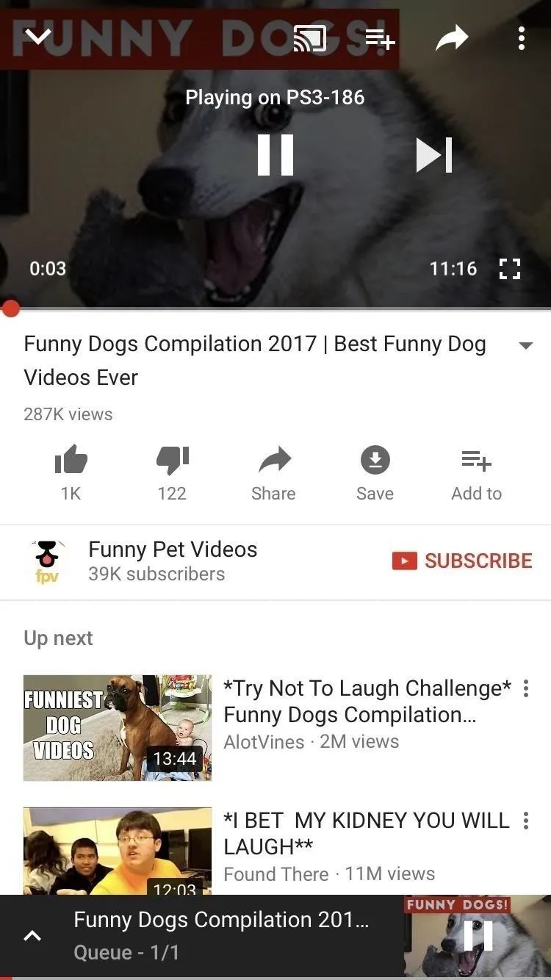
Task: Open options for I BET MY KIDNEY video
Action: pyautogui.click(x=525, y=821)
